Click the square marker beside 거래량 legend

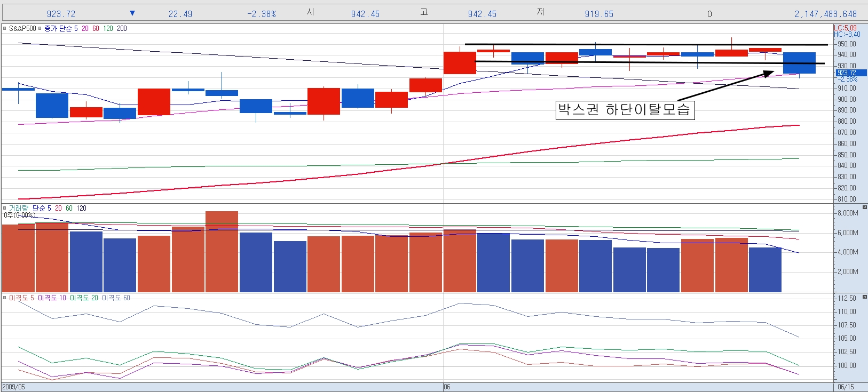pyautogui.click(x=5, y=209)
